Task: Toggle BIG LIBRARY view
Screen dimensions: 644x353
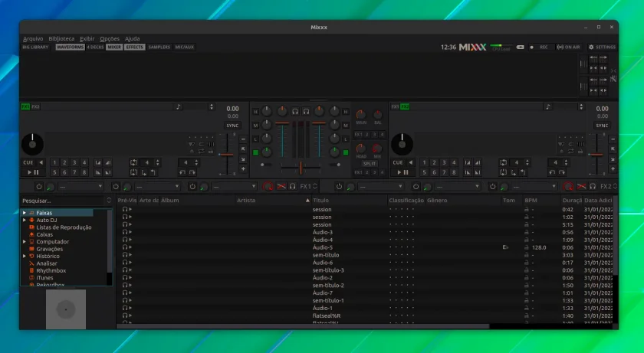Action: tap(35, 47)
